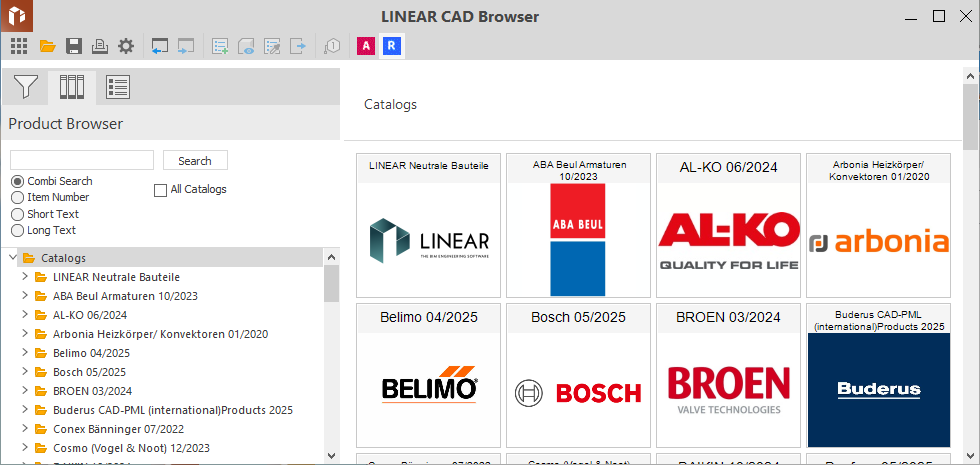Select Conex Bänninger 07/2022 tree item

coord(118,429)
